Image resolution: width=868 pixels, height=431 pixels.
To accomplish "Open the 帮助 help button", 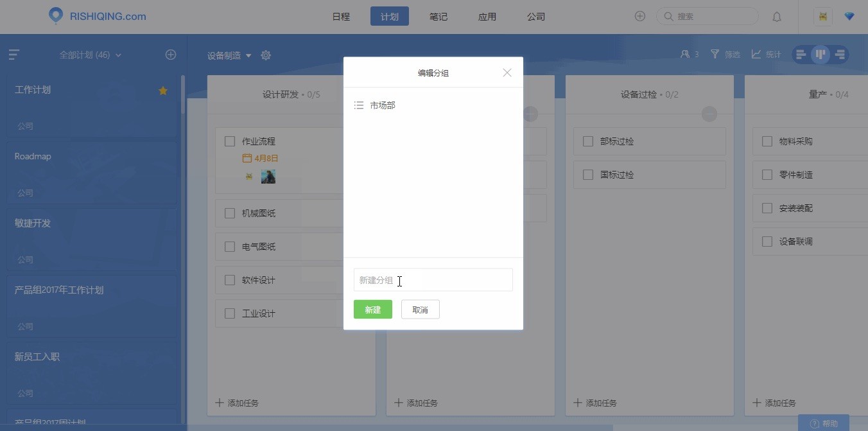I will pos(824,423).
